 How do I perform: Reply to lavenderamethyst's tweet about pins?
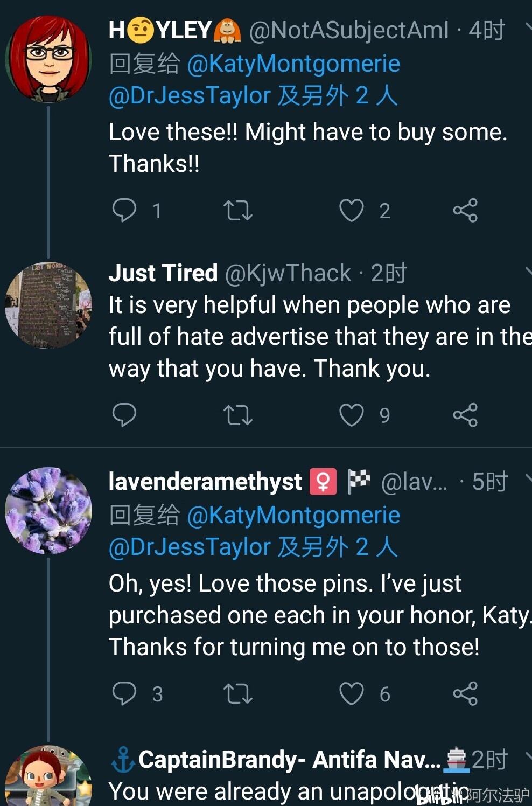click(x=124, y=693)
